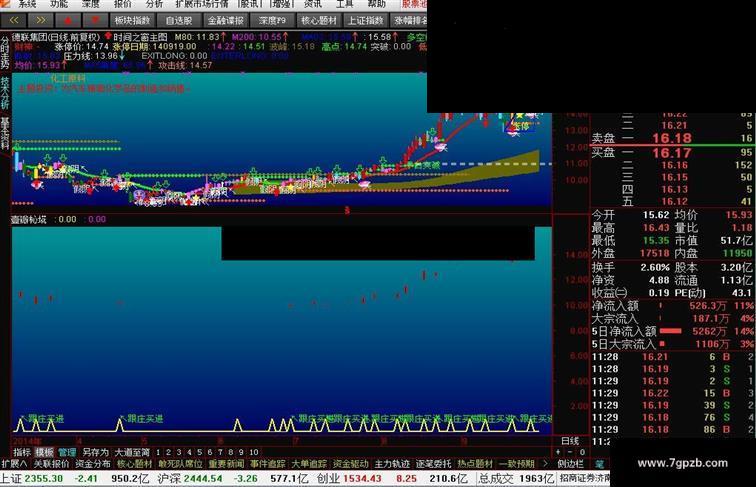Select the 模板 template tab
The width and height of the screenshot is (756, 487).
[44, 452]
